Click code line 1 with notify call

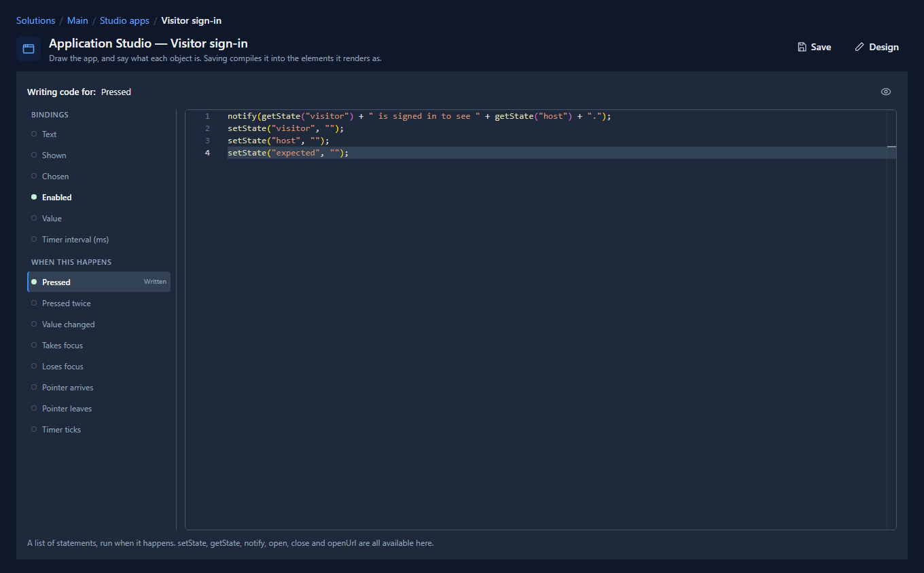pyautogui.click(x=419, y=116)
